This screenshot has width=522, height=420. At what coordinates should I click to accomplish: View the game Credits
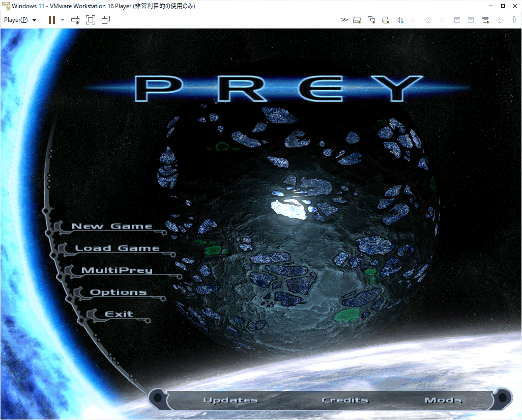click(345, 400)
